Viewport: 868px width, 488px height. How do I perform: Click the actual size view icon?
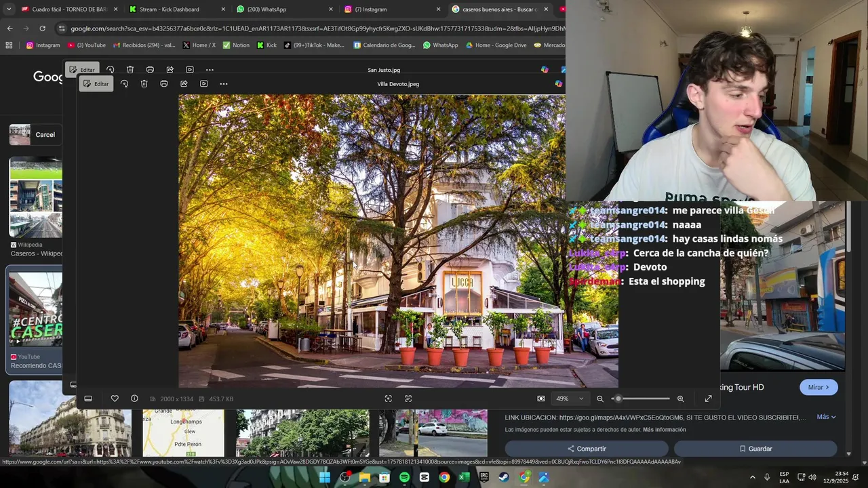(541, 399)
